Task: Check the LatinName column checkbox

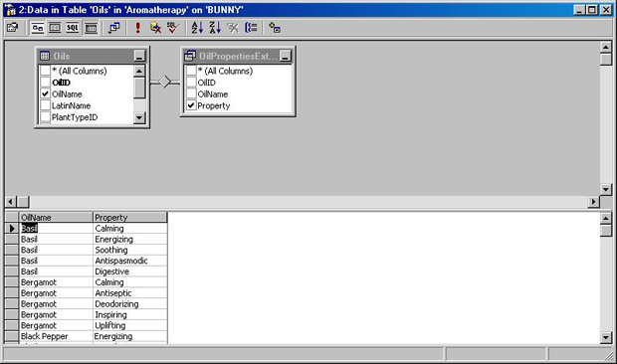Action: point(45,105)
